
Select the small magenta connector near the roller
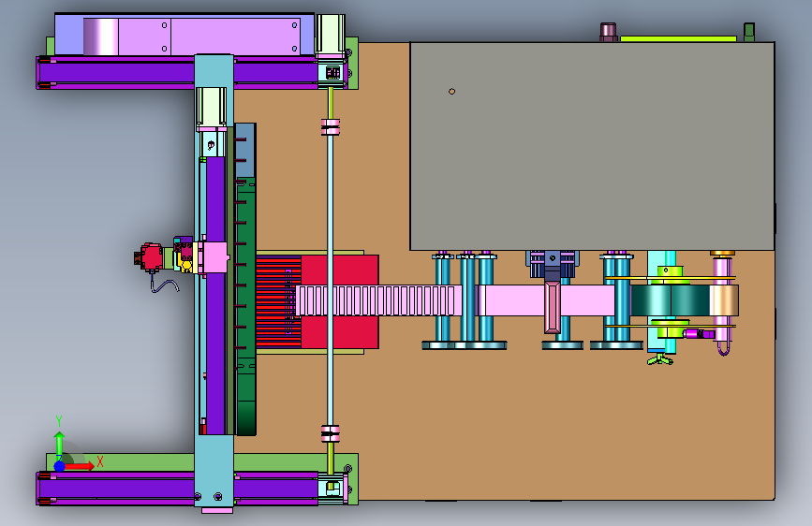699,334
